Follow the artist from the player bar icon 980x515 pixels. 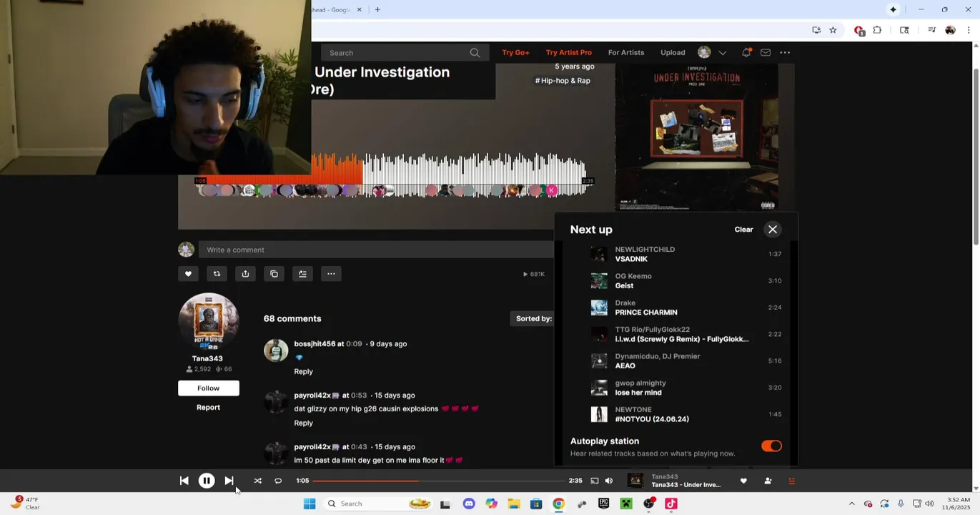(768, 481)
